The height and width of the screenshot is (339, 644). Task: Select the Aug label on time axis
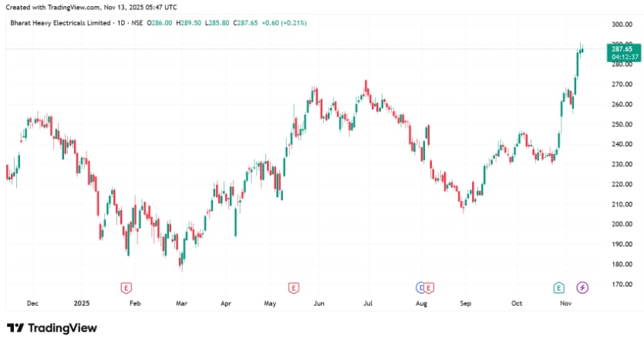(421, 304)
